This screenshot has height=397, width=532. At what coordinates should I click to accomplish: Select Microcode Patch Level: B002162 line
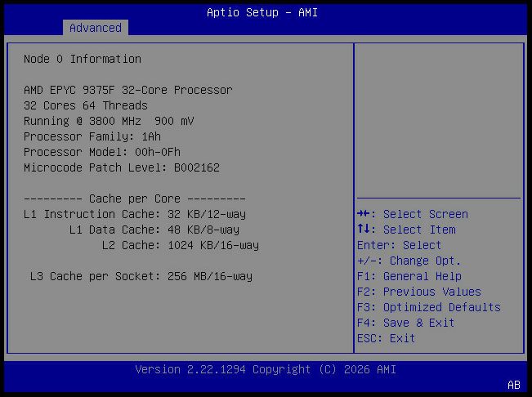click(122, 167)
